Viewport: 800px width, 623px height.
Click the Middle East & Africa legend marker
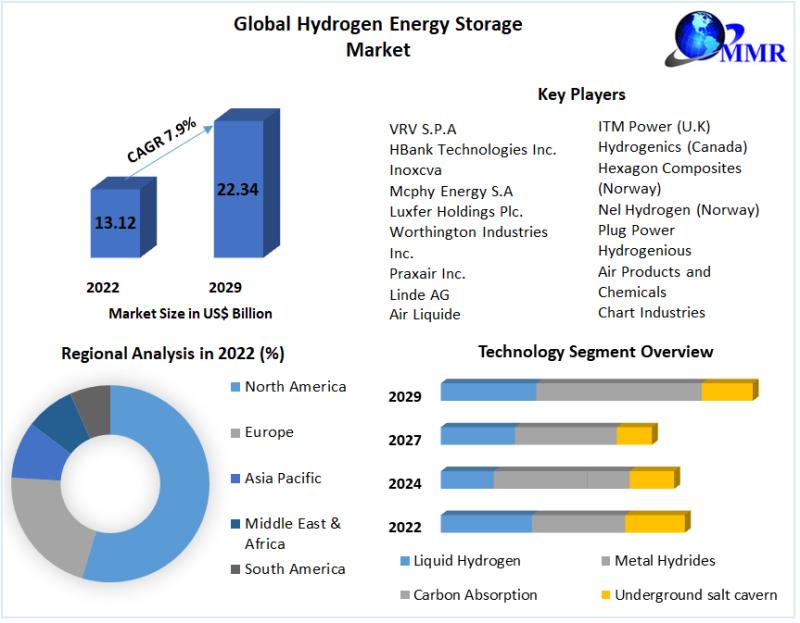click(x=235, y=524)
